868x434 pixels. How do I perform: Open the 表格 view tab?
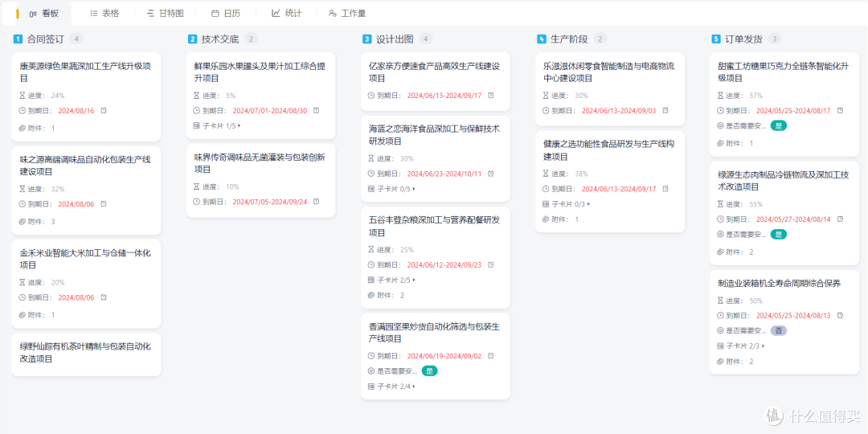pyautogui.click(x=104, y=14)
